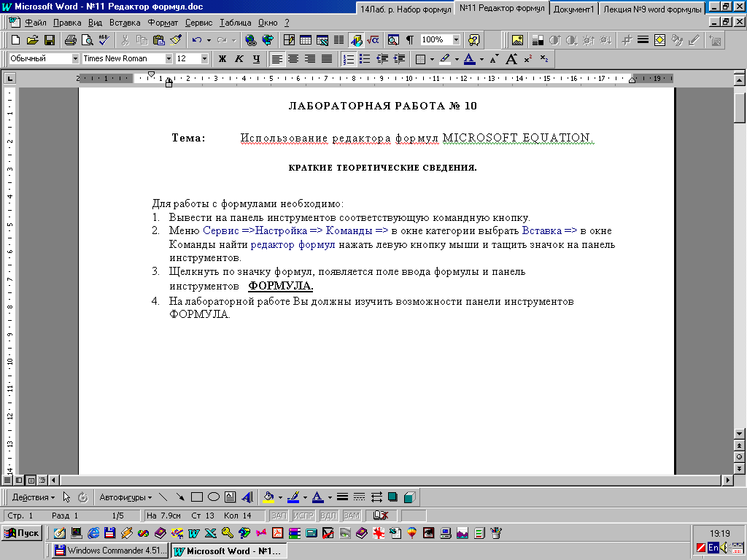
Task: Enable justified paragraph alignment
Action: tap(327, 59)
